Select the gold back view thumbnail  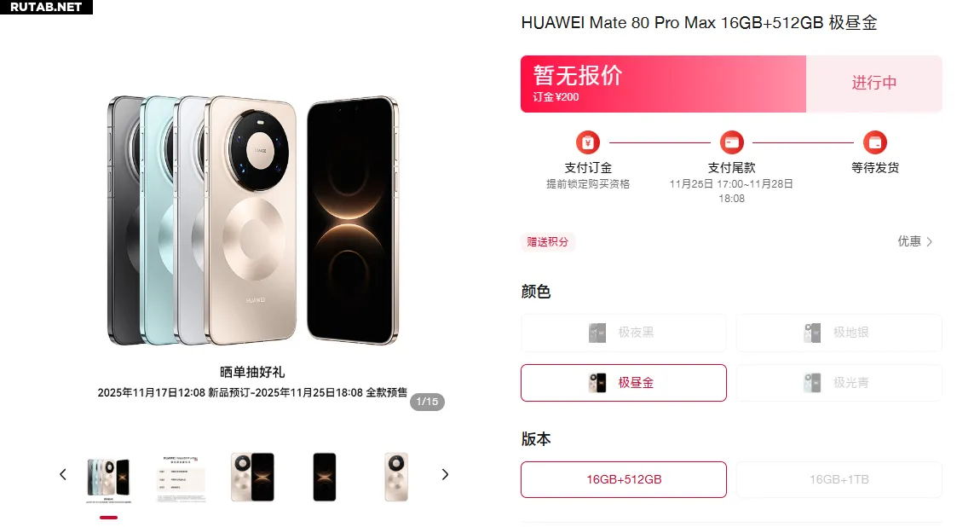(396, 477)
